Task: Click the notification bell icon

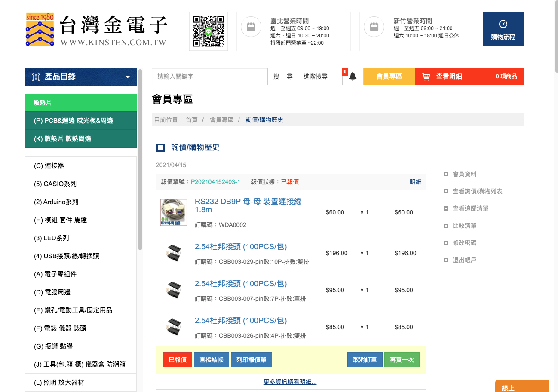Action: 353,77
